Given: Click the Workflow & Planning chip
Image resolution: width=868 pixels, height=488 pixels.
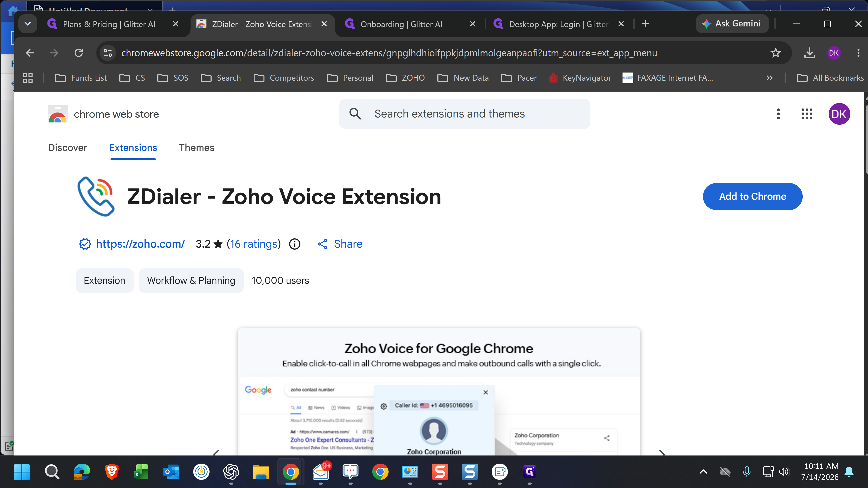Looking at the screenshot, I should coord(191,281).
